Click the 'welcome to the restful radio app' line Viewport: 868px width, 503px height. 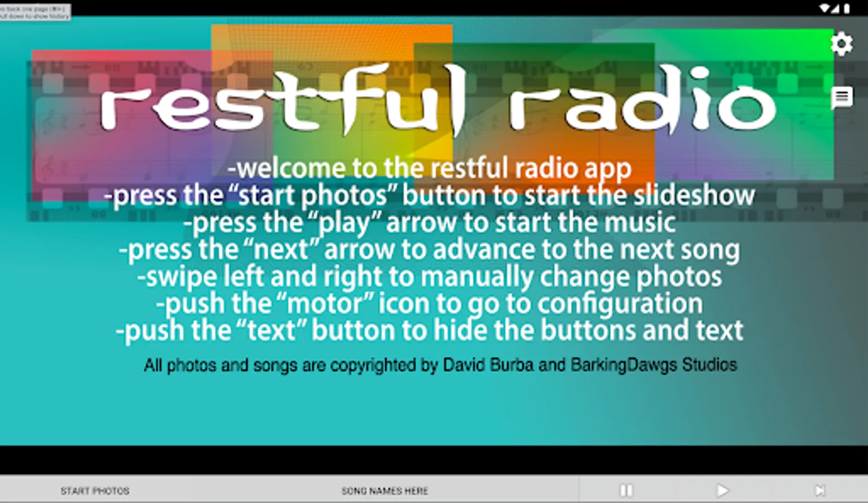(430, 169)
